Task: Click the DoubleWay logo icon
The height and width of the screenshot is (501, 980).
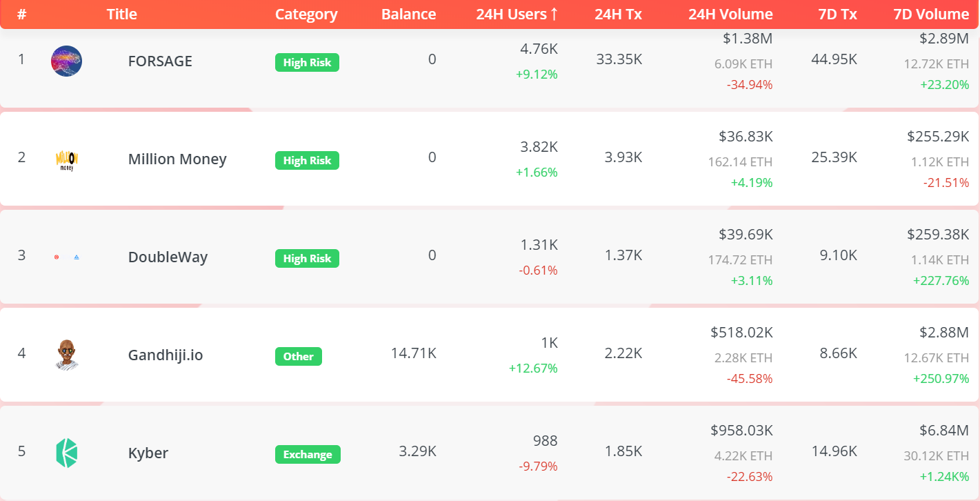Action: pyautogui.click(x=67, y=257)
